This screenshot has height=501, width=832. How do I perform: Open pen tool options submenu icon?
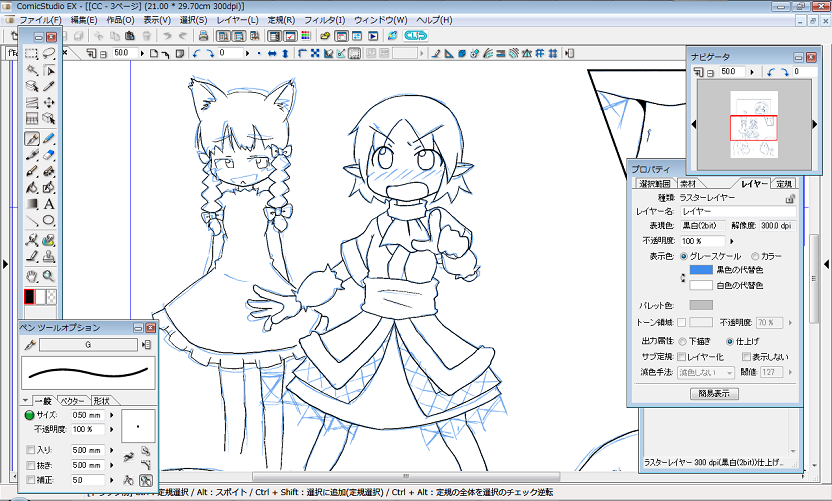pos(146,345)
